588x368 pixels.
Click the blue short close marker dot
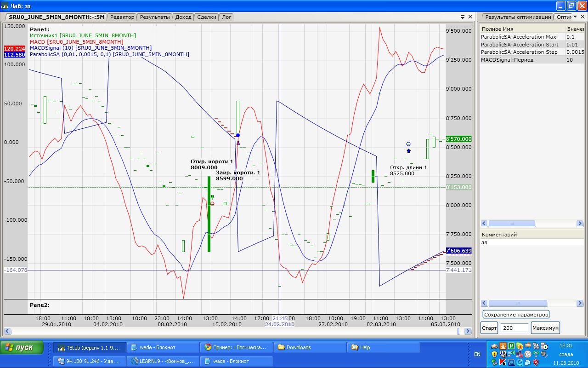coord(237,135)
